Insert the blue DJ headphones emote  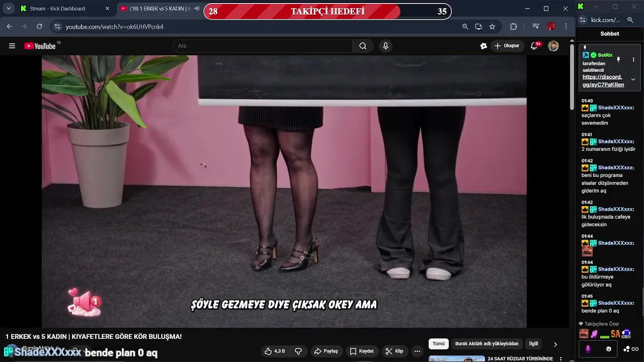[626, 333]
